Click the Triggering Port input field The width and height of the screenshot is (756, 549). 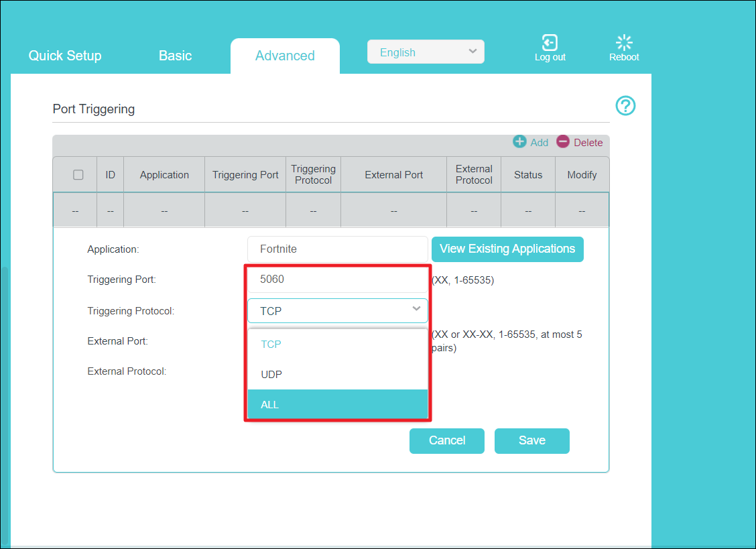point(337,279)
